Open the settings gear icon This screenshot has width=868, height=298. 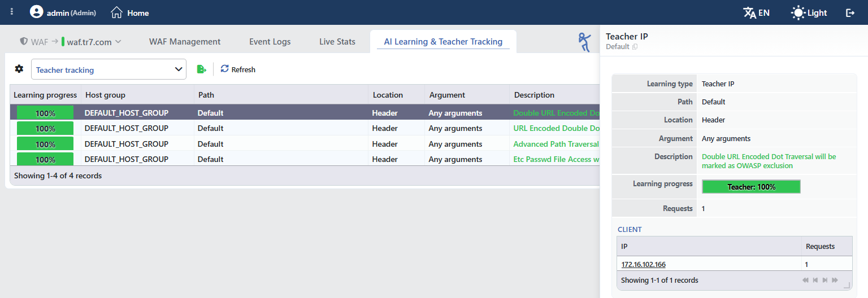19,69
